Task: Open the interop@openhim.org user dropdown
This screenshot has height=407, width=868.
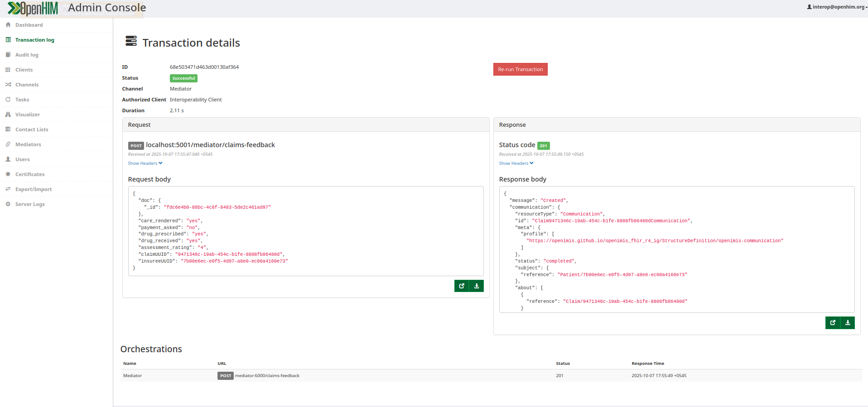Action: pyautogui.click(x=837, y=7)
